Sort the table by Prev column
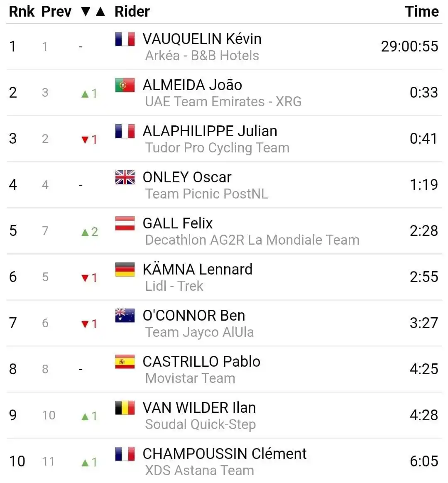 (x=56, y=12)
